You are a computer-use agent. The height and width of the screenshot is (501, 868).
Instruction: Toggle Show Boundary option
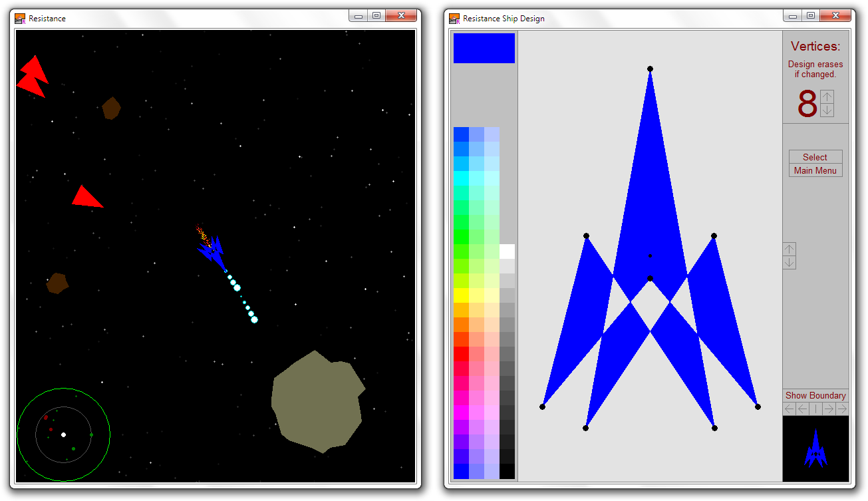pos(815,395)
